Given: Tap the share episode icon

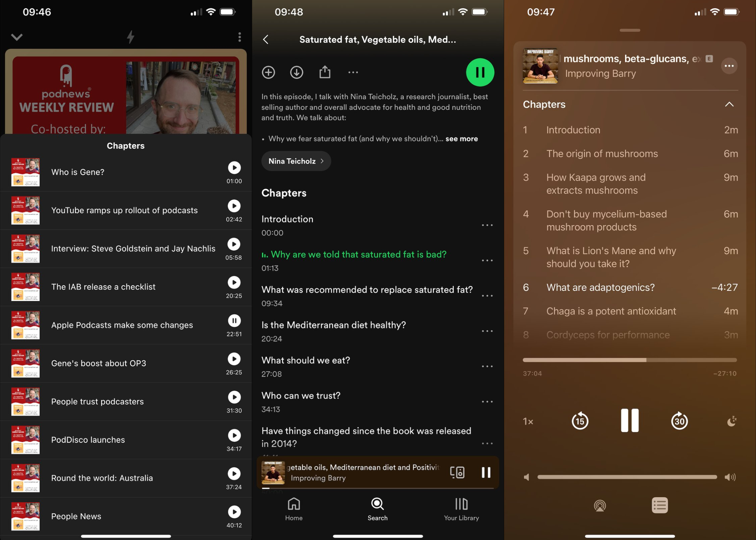Looking at the screenshot, I should [x=325, y=71].
